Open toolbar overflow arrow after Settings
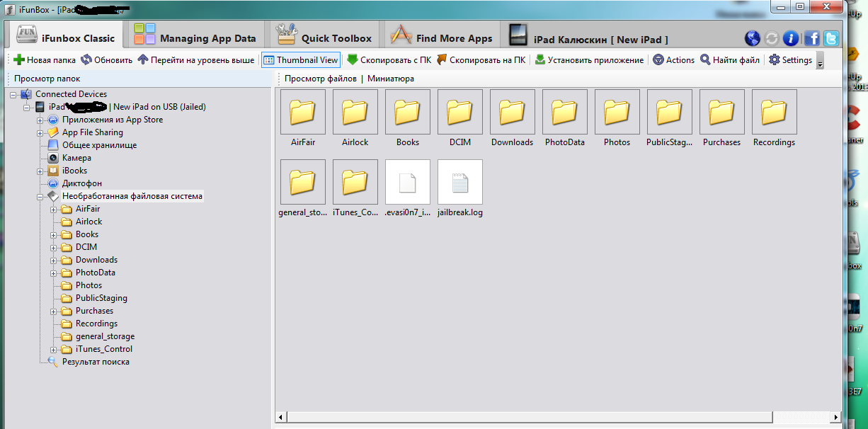Viewport: 868px width, 429px height. [x=820, y=62]
